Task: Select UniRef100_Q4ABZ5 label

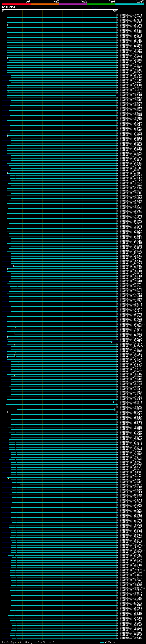Action: [x=131, y=359]
